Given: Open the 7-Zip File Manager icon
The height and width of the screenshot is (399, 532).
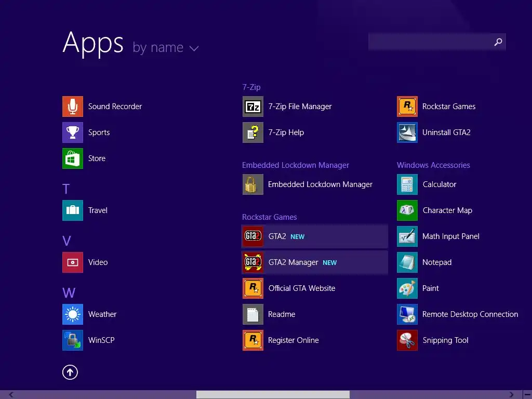Looking at the screenshot, I should (x=253, y=107).
